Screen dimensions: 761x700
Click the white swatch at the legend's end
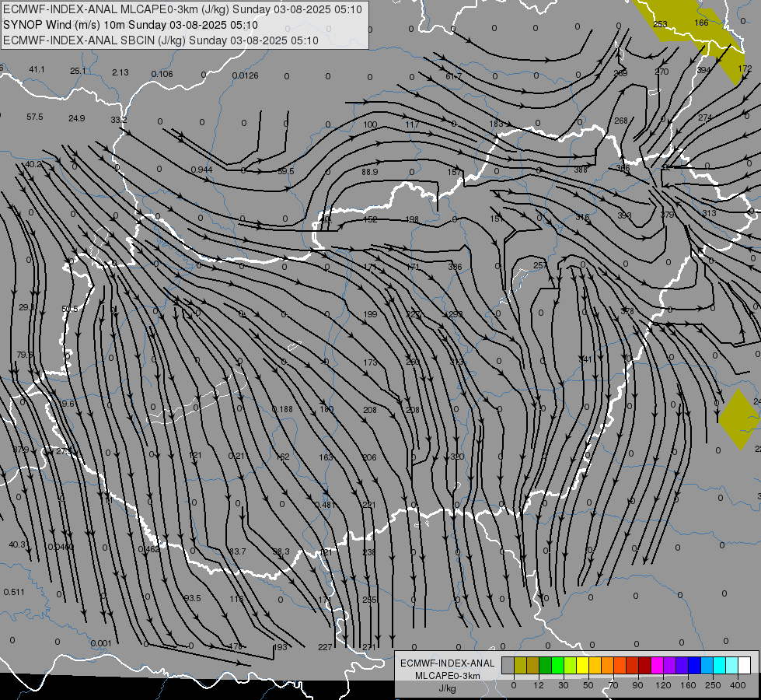745,665
